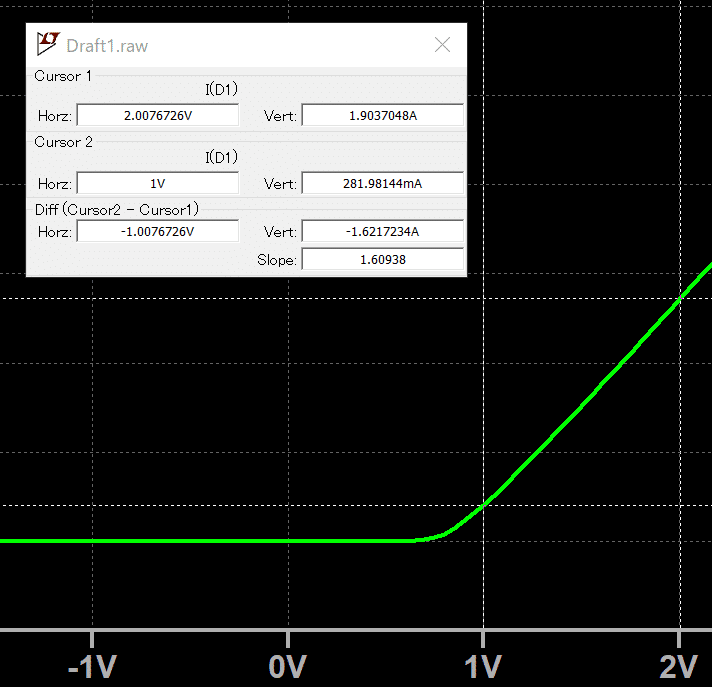Click the 1V axis label
This screenshot has height=687, width=712.
(483, 667)
